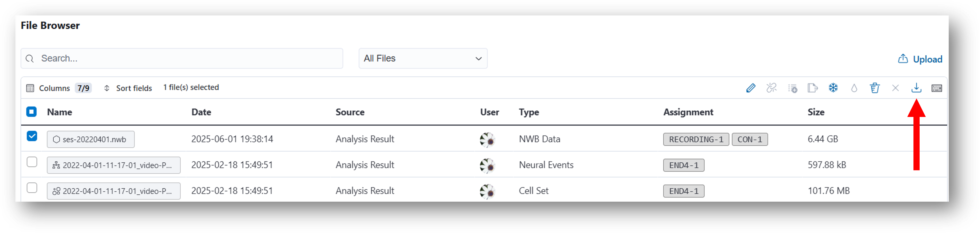Uncheck the ses-20220401.nwb row checkbox
The image size is (980, 233).
[x=32, y=136]
